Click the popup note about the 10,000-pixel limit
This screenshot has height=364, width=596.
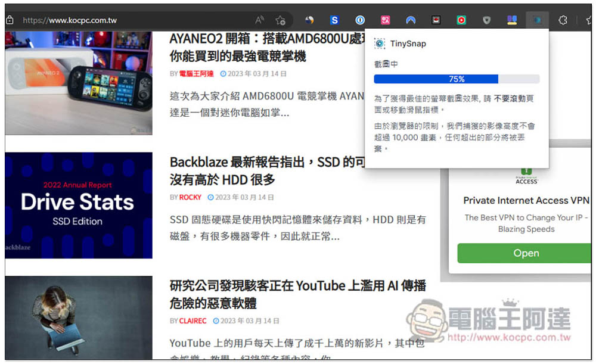(x=454, y=137)
